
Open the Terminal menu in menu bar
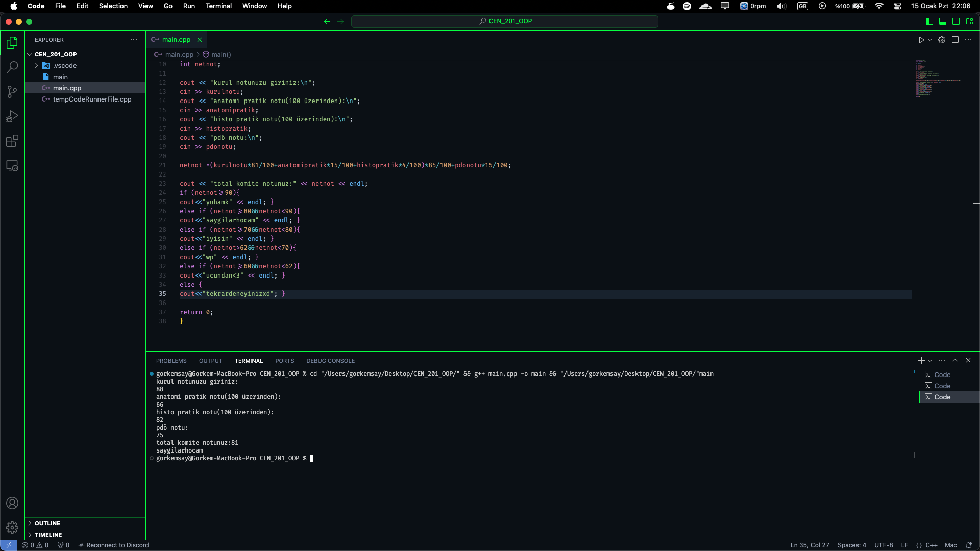(218, 6)
